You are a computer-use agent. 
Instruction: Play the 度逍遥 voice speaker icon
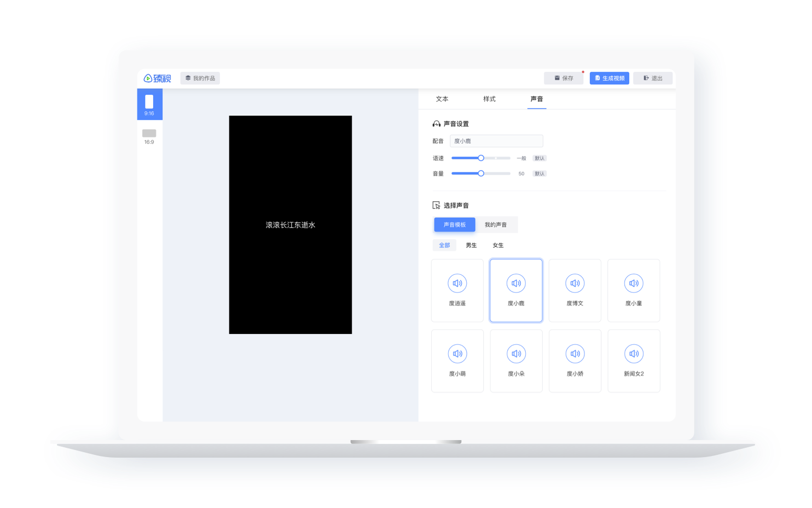[457, 283]
